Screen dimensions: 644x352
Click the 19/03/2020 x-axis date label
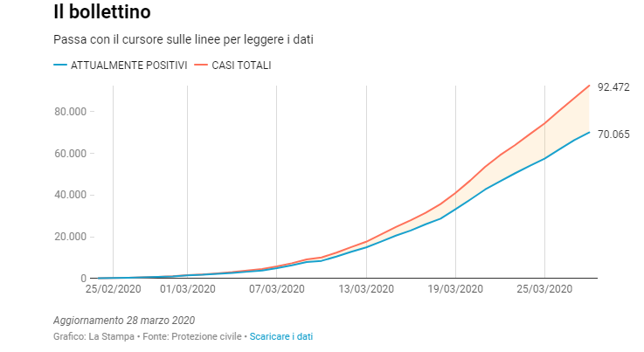[455, 289]
